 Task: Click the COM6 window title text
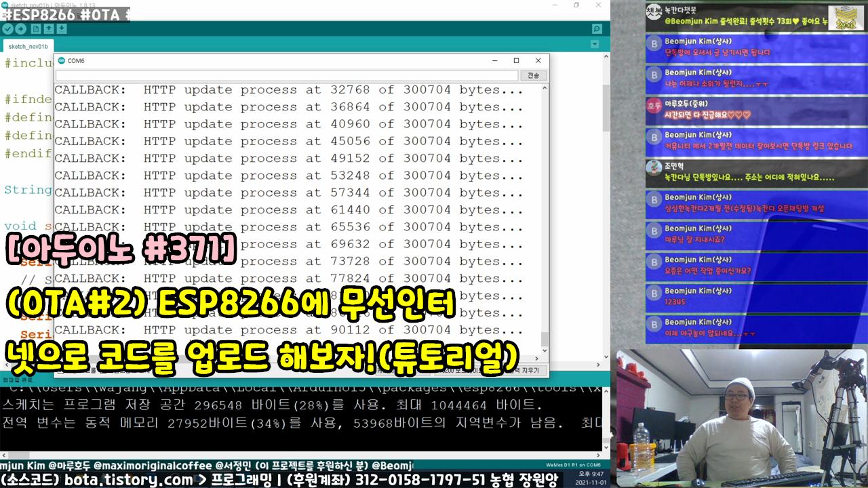(76, 60)
